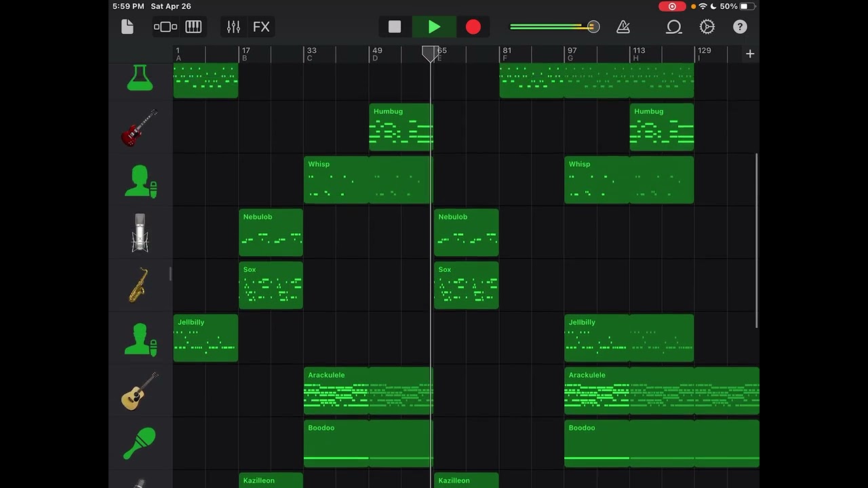Select the red electric guitar track
The image size is (868, 488).
[x=140, y=127]
